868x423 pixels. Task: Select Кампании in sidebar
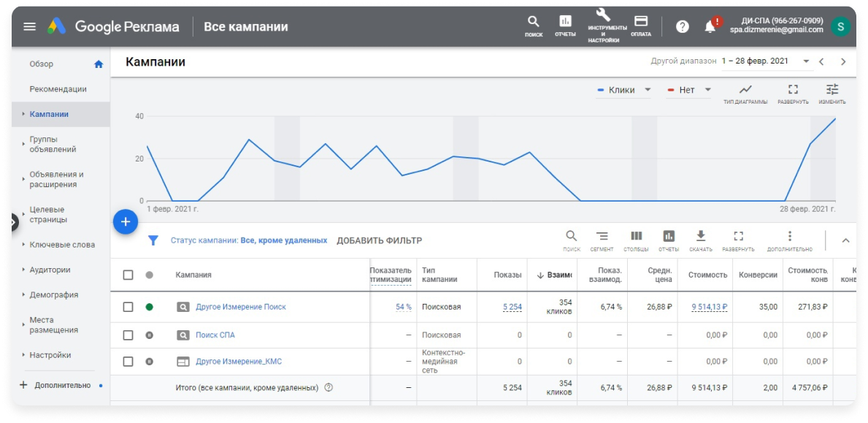click(61, 114)
